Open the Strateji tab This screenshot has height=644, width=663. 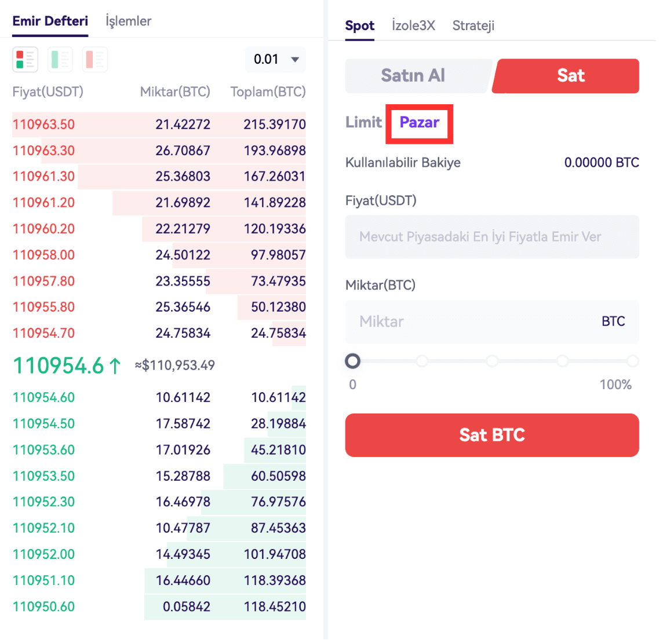[x=473, y=25]
